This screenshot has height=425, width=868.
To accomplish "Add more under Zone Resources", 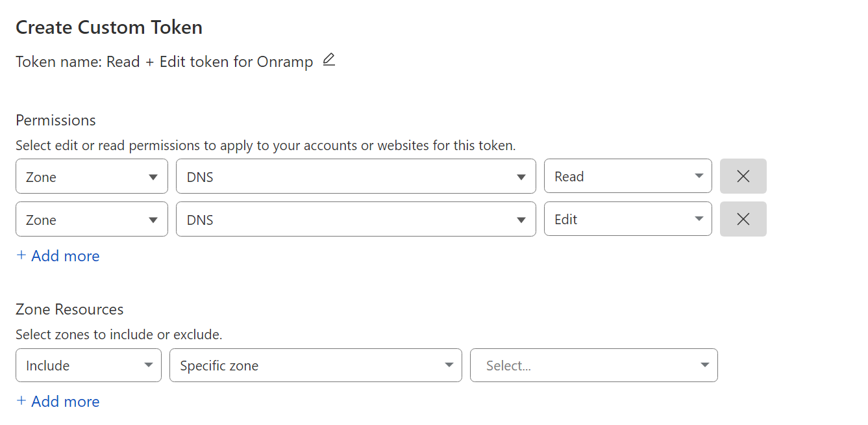I will [58, 402].
